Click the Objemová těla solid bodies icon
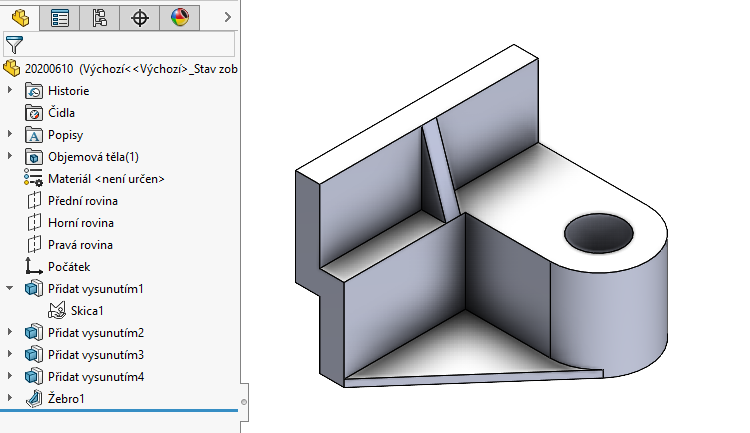The width and height of the screenshot is (750, 433). pos(33,157)
